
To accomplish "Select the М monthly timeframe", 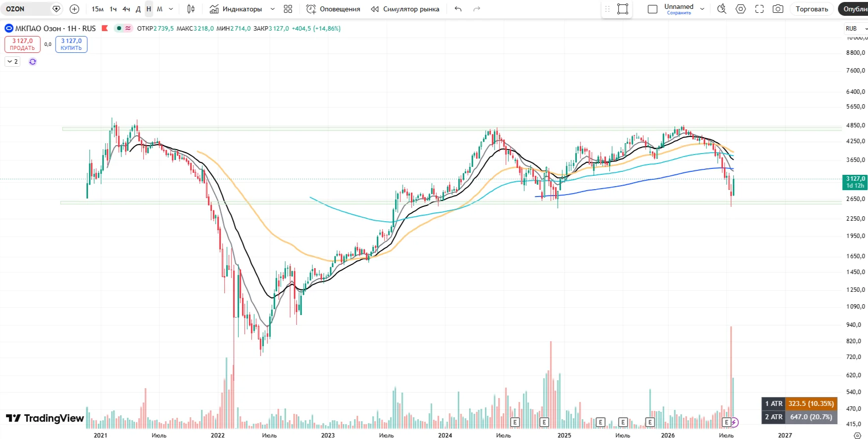I will click(x=159, y=9).
